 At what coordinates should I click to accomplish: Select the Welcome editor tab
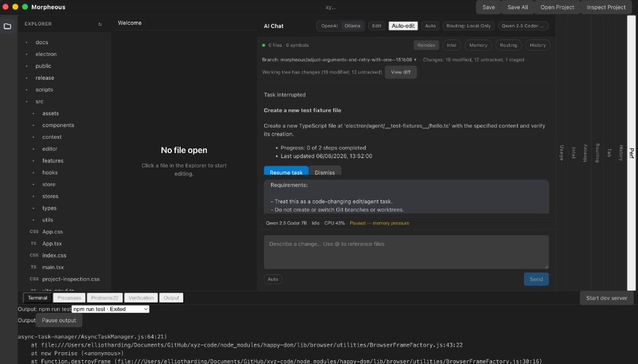(x=130, y=23)
